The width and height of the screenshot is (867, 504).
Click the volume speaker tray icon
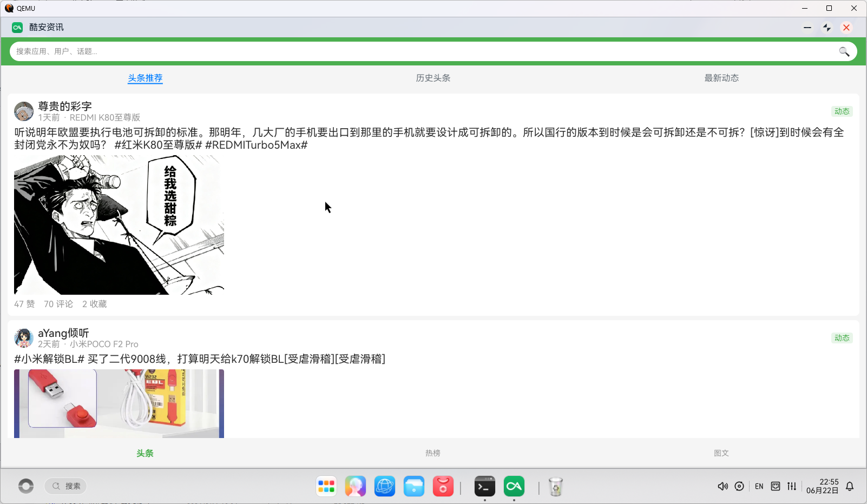[722, 486]
